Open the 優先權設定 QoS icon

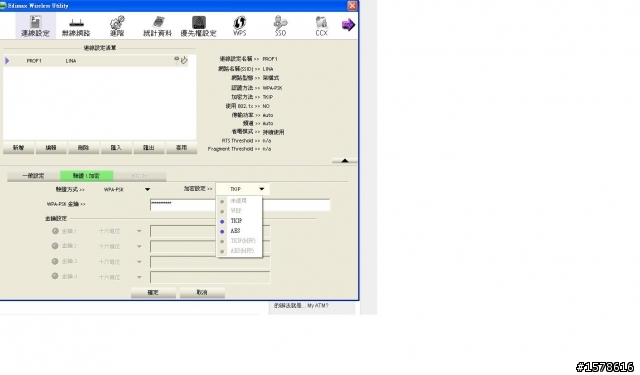(199, 25)
